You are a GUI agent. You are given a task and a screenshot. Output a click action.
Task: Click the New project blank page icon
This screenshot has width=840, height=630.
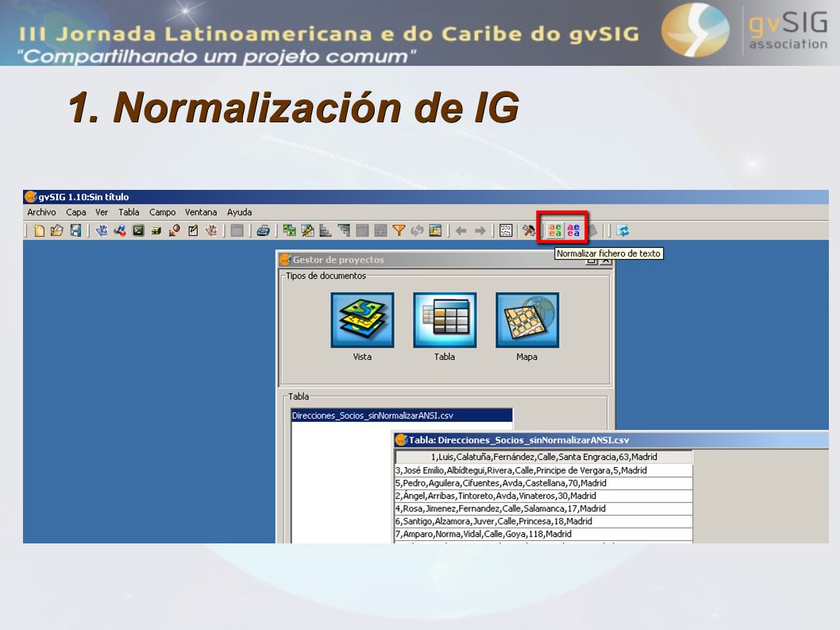(39, 230)
